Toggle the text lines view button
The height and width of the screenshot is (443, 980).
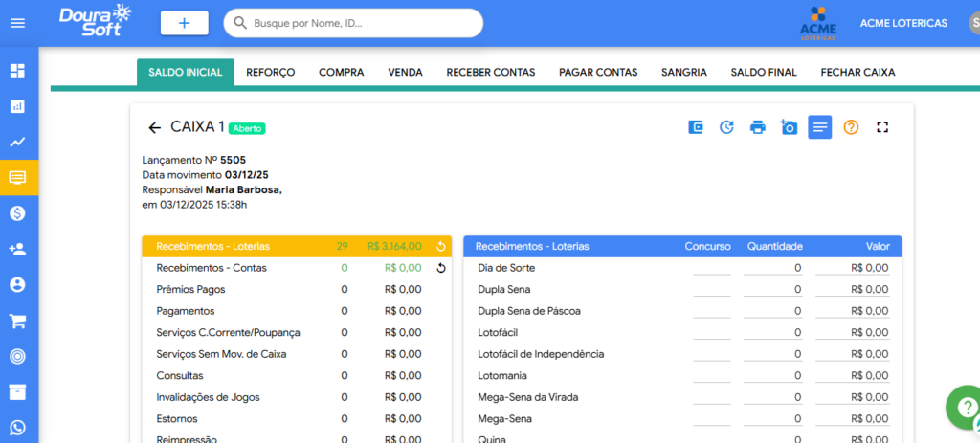click(x=820, y=127)
